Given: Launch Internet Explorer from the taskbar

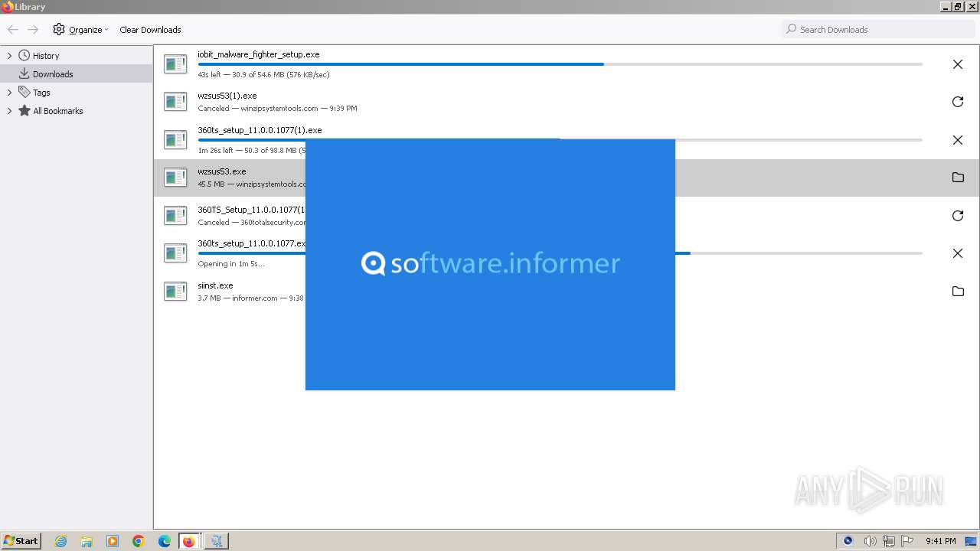Looking at the screenshot, I should point(61,541).
